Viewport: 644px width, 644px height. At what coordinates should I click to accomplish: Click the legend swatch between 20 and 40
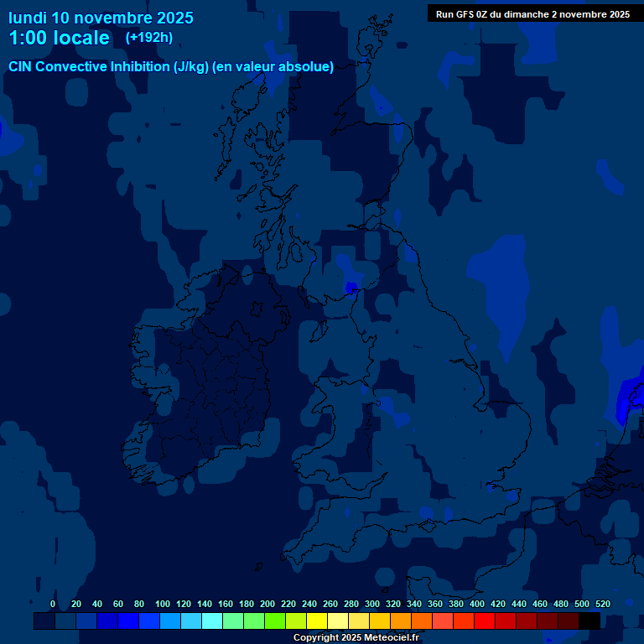[x=86, y=621]
